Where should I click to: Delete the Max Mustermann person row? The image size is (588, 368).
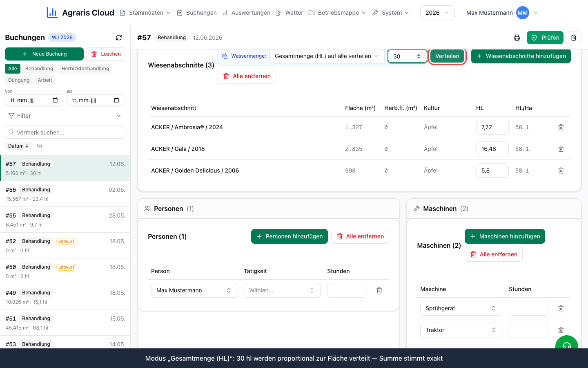coord(379,290)
